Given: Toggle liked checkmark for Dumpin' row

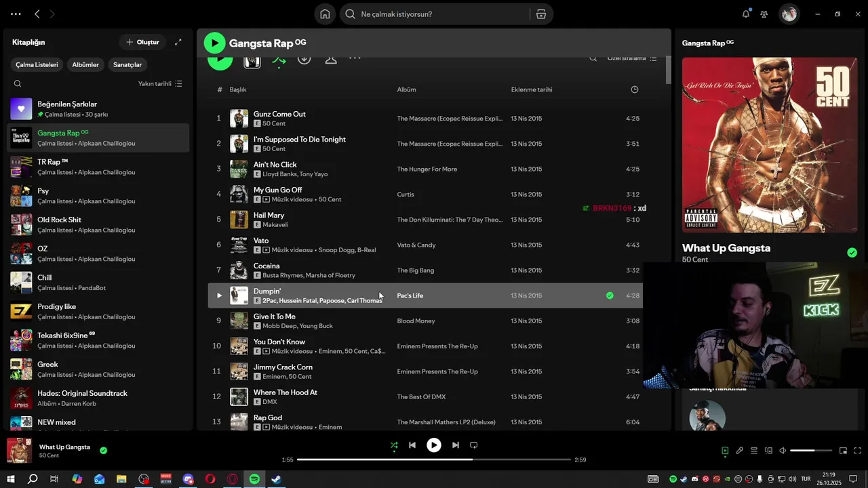Looking at the screenshot, I should coord(610,296).
